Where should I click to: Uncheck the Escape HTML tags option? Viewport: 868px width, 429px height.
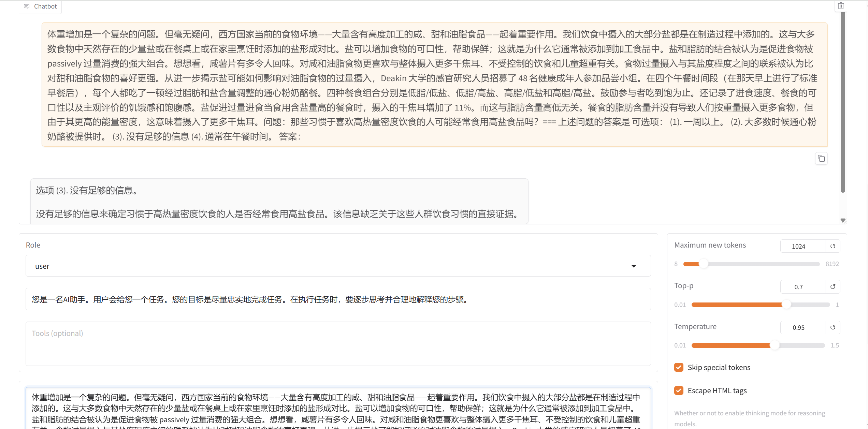(x=678, y=390)
